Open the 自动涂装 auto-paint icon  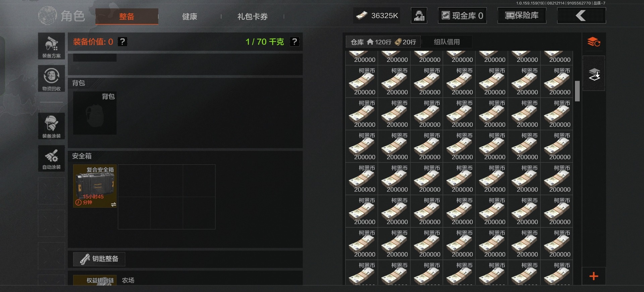click(51, 158)
